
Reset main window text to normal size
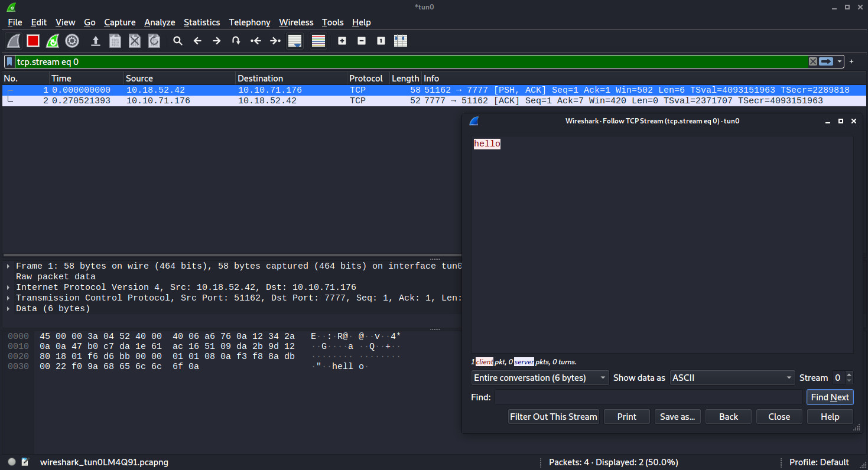pyautogui.click(x=381, y=41)
